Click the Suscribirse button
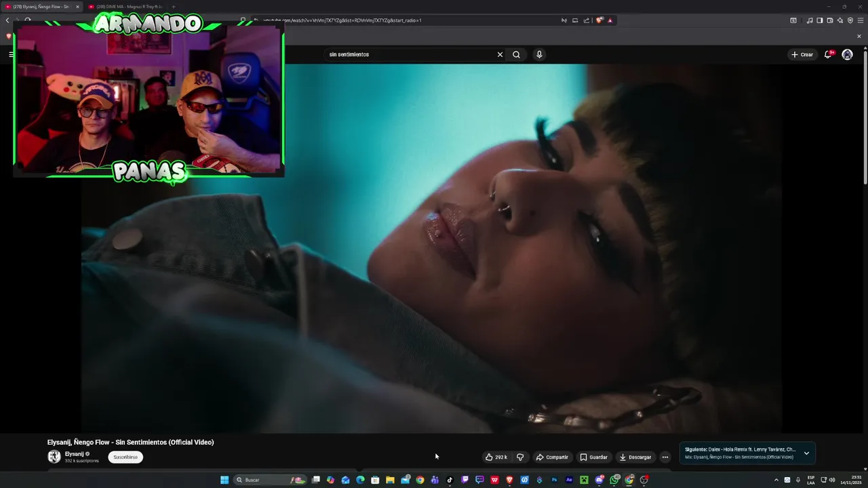This screenshot has width=868, height=488. 125,457
